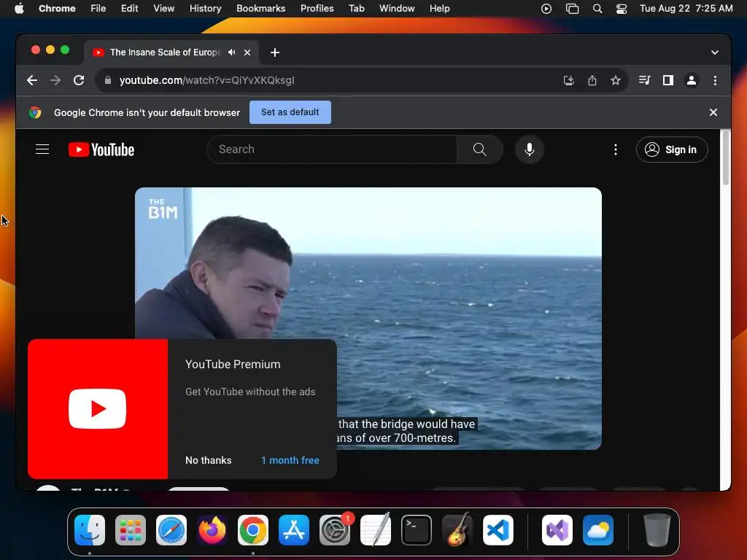Open a new tab with plus
Image resolution: width=747 pixels, height=560 pixels.
click(275, 52)
